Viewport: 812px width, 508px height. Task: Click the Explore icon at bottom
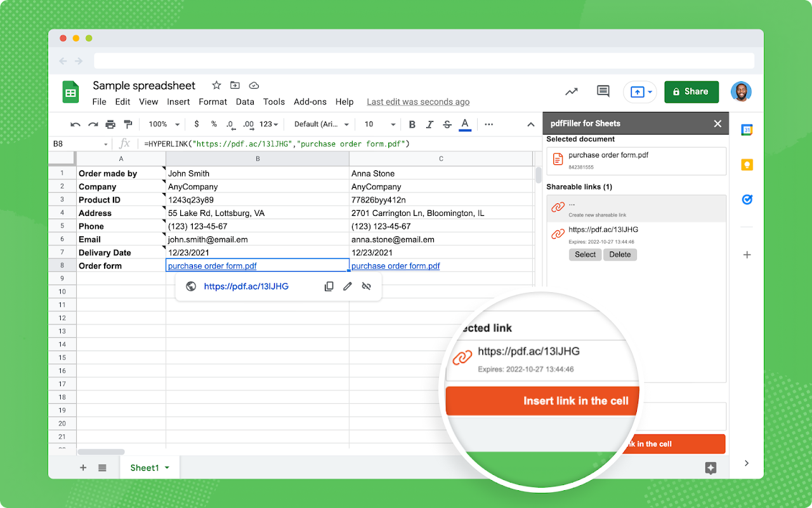(x=710, y=468)
